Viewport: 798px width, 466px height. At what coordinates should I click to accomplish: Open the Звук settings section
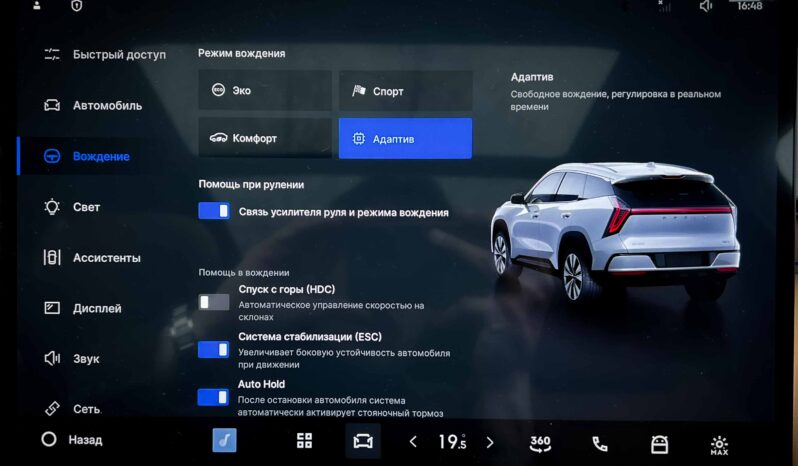[x=72, y=359]
